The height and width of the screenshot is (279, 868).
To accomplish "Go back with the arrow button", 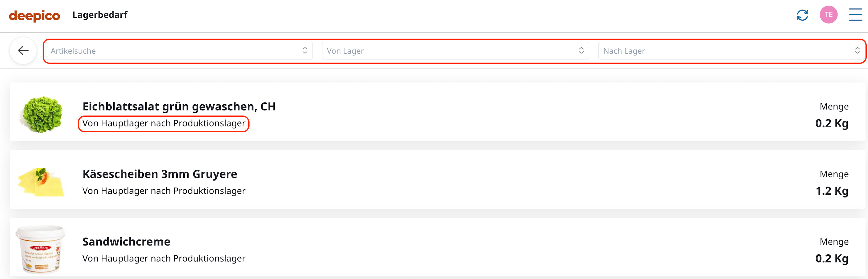I will (x=23, y=51).
